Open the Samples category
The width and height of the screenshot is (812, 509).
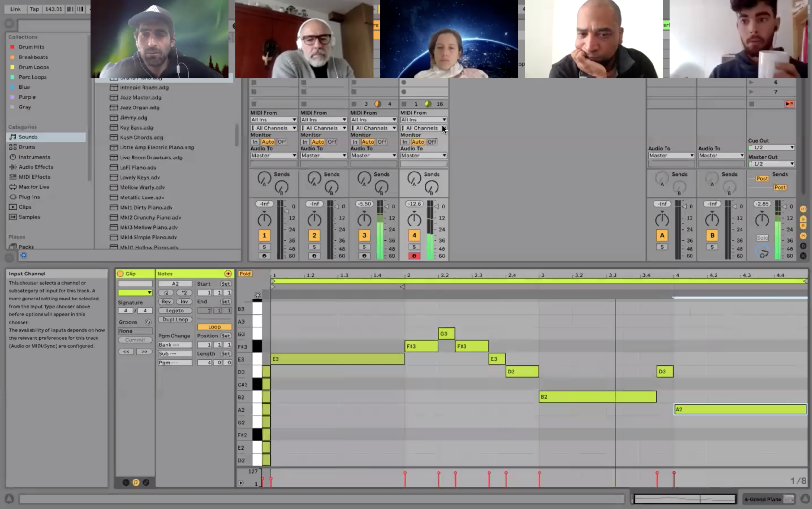[x=29, y=217]
